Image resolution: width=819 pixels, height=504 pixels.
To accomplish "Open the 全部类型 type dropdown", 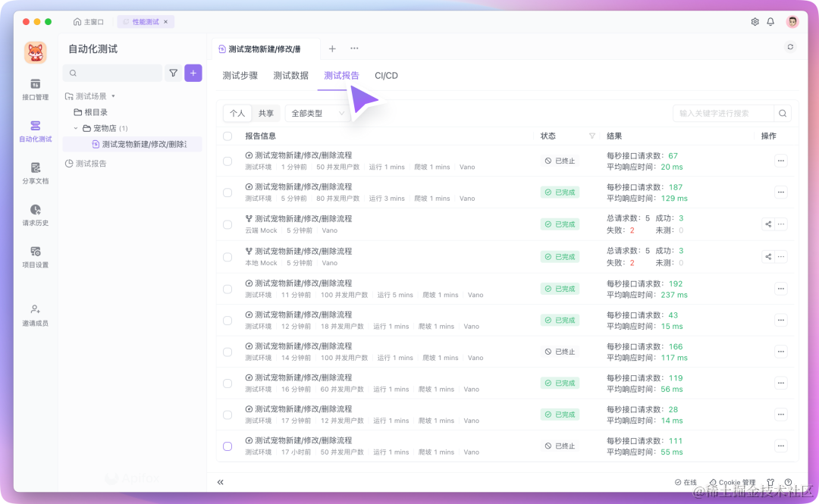I will [x=318, y=114].
